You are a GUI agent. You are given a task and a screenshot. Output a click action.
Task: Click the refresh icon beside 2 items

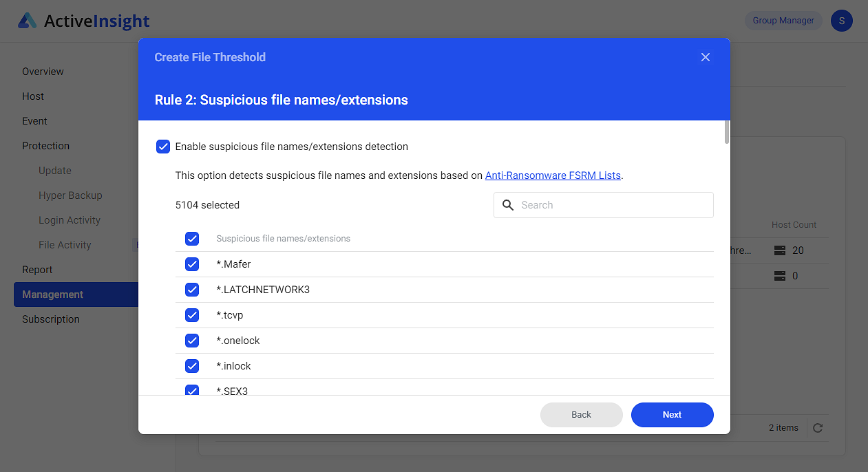tap(818, 428)
